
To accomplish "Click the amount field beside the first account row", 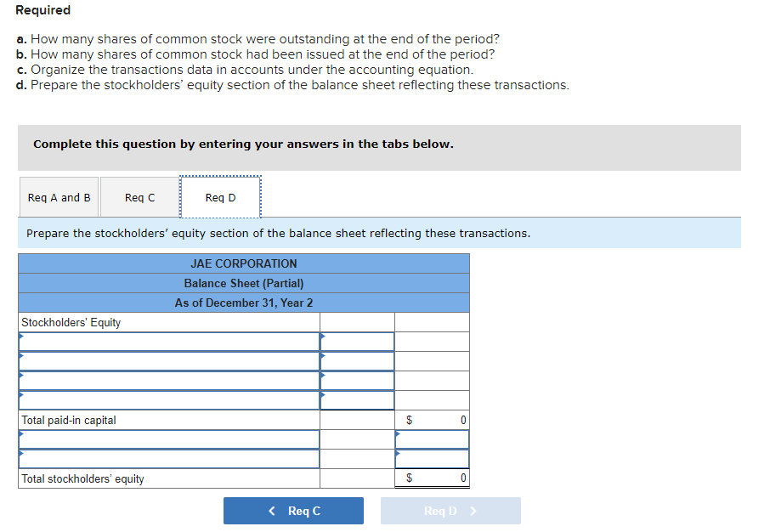I will point(357,341).
